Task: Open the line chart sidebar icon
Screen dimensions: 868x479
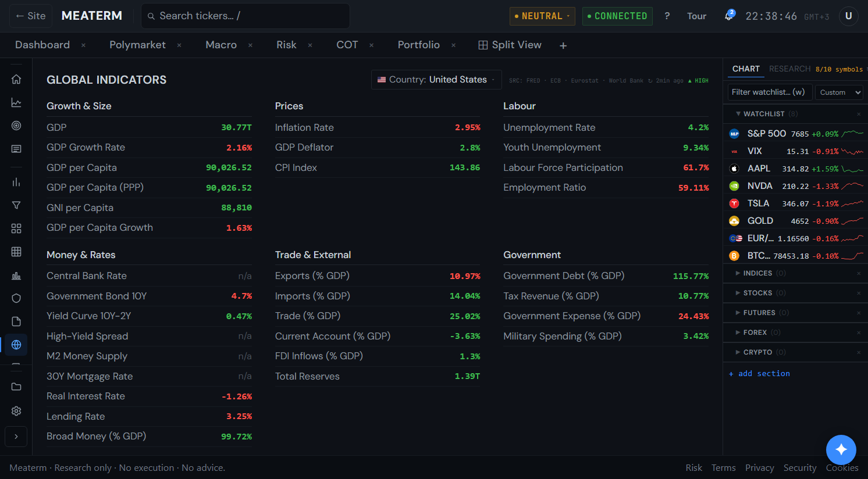Action: (x=16, y=103)
